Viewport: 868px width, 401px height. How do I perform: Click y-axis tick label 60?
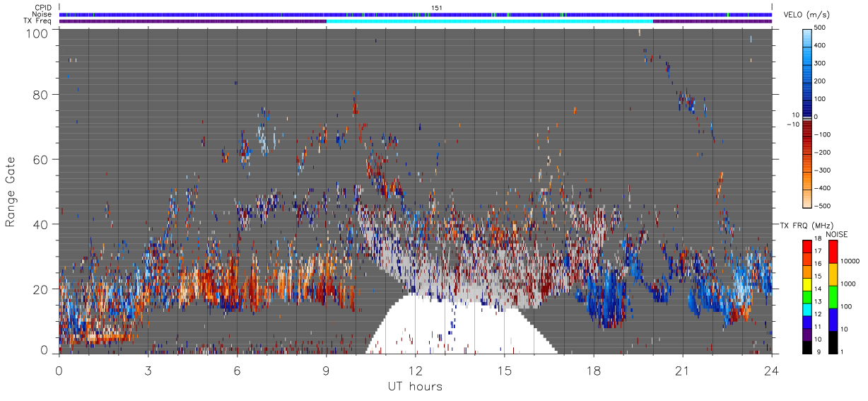pos(42,159)
